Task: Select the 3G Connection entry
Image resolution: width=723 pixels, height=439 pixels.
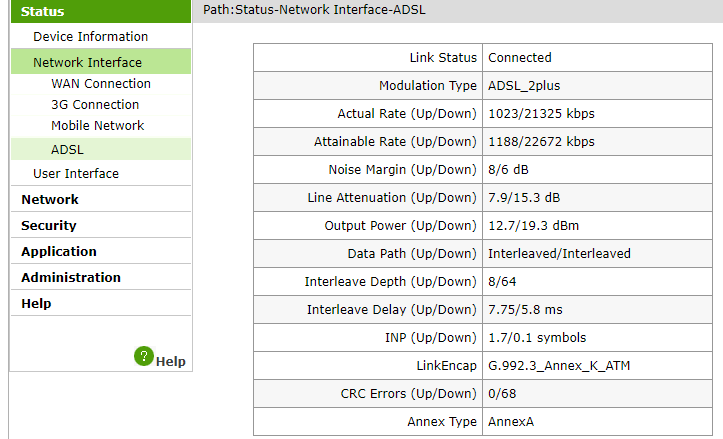Action: (95, 105)
